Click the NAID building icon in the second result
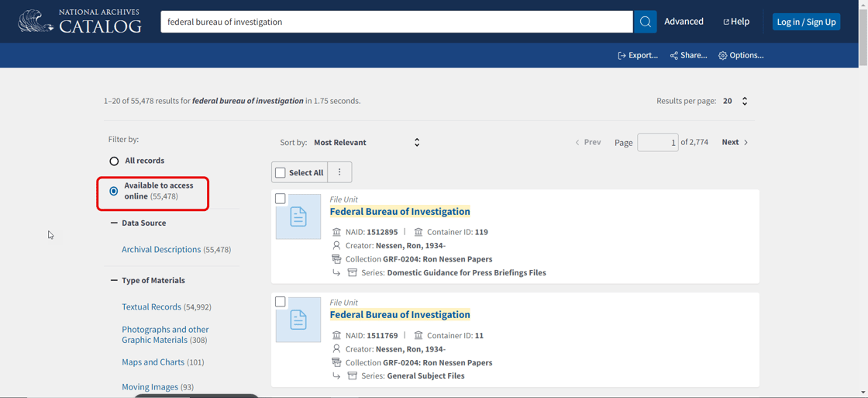The width and height of the screenshot is (868, 398). tap(336, 335)
